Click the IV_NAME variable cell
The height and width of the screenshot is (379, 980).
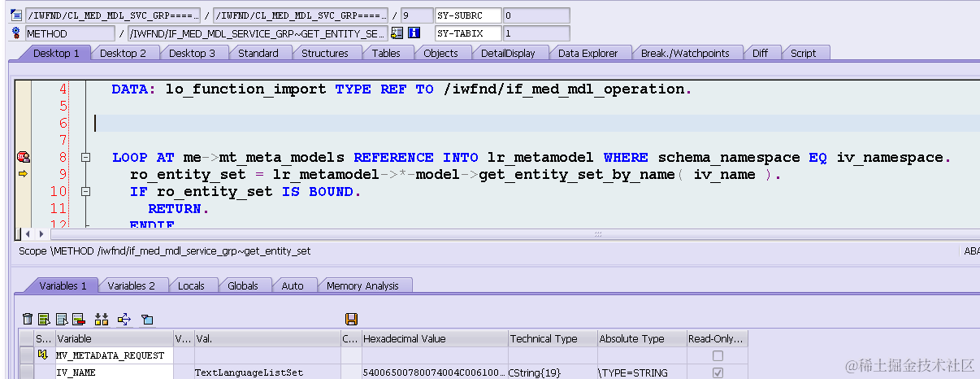click(x=113, y=372)
